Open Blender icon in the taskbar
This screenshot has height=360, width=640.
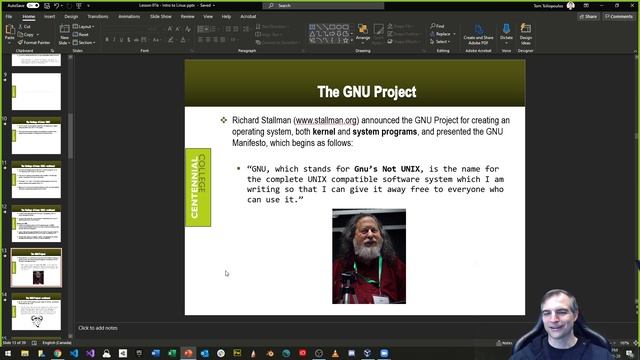270,353
